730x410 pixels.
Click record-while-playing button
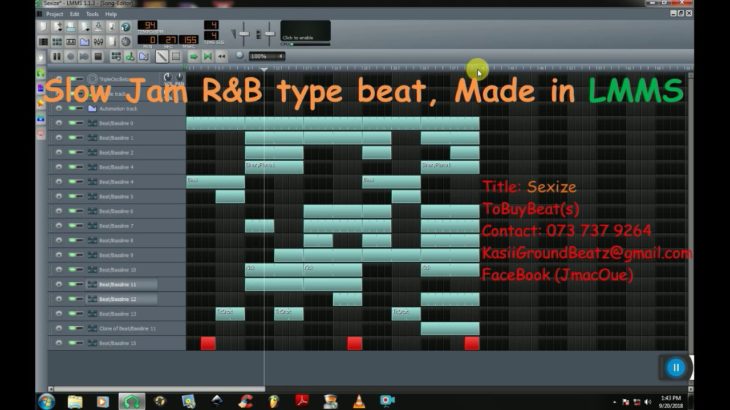tap(84, 57)
